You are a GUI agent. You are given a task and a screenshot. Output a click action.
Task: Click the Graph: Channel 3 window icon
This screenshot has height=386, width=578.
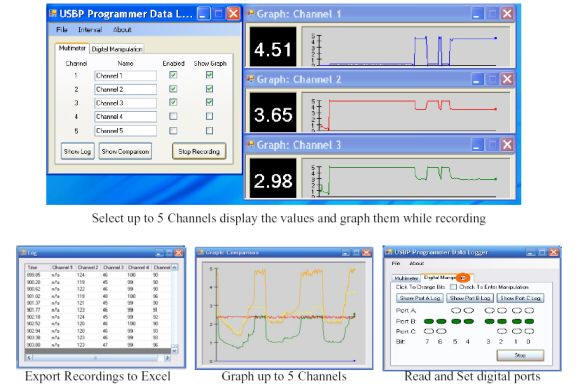pos(251,144)
